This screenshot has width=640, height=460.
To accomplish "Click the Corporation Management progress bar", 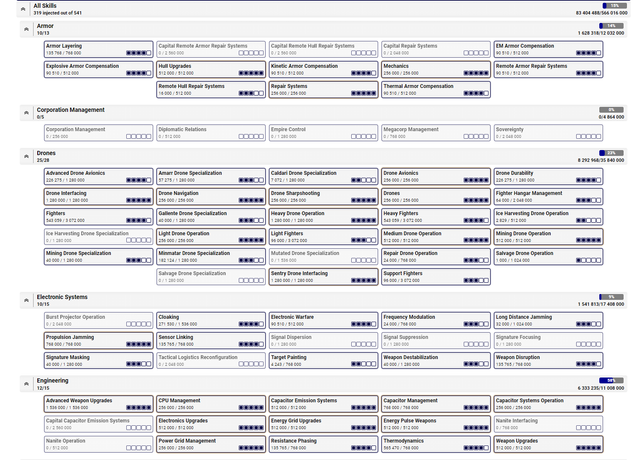I will coord(611,110).
